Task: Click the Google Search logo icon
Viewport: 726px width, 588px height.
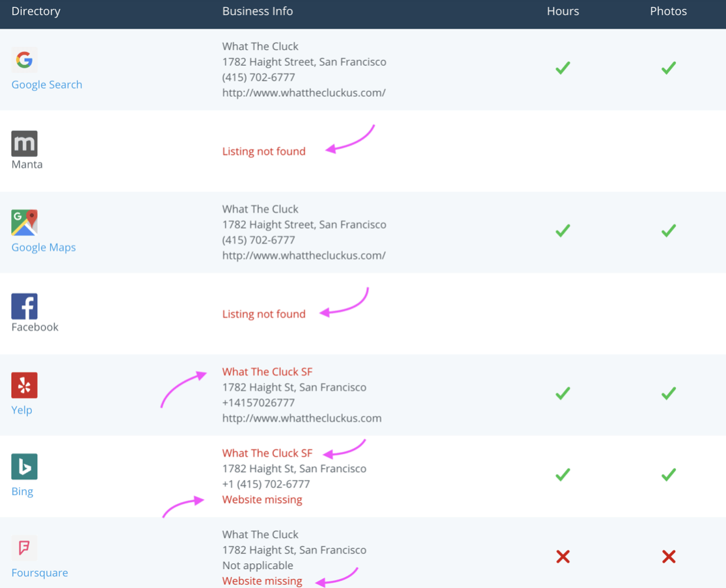Action: [x=24, y=60]
